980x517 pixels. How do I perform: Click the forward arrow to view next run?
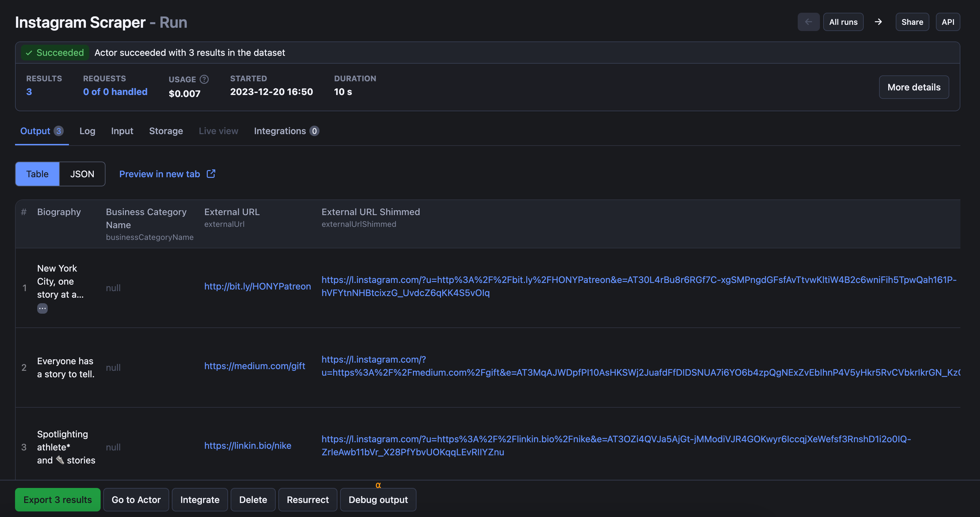(x=878, y=22)
